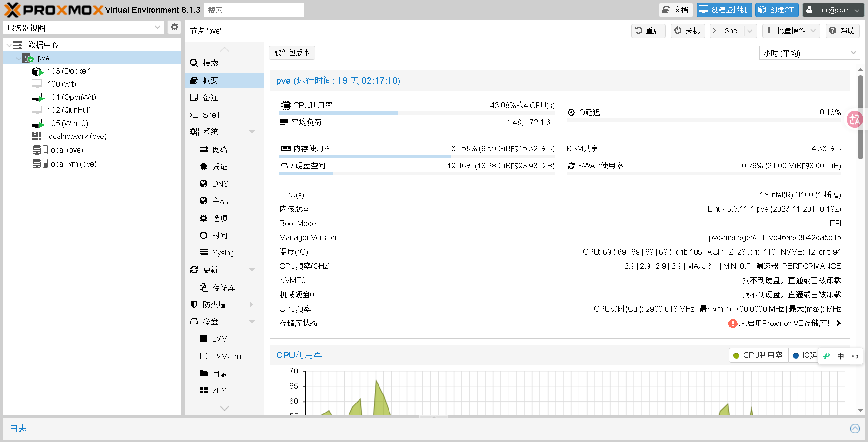This screenshot has height=442, width=868.
Task: Open 选项 options entry
Action: pyautogui.click(x=224, y=218)
